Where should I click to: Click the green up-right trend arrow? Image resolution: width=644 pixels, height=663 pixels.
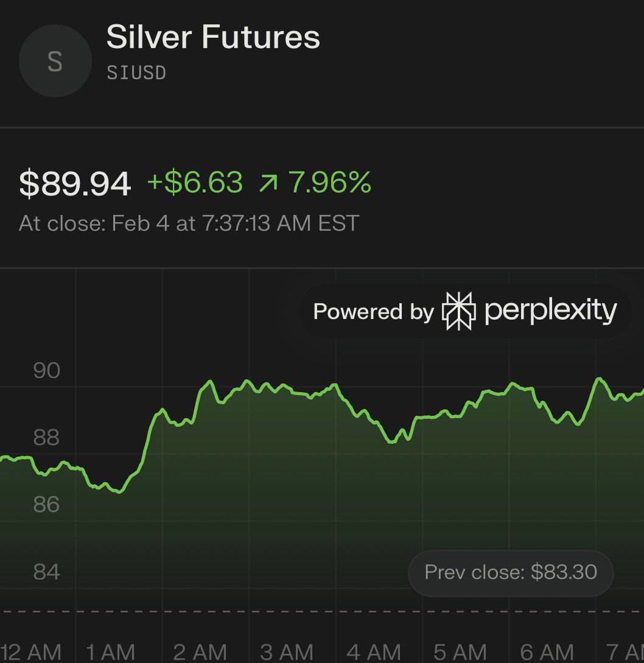[x=267, y=183]
